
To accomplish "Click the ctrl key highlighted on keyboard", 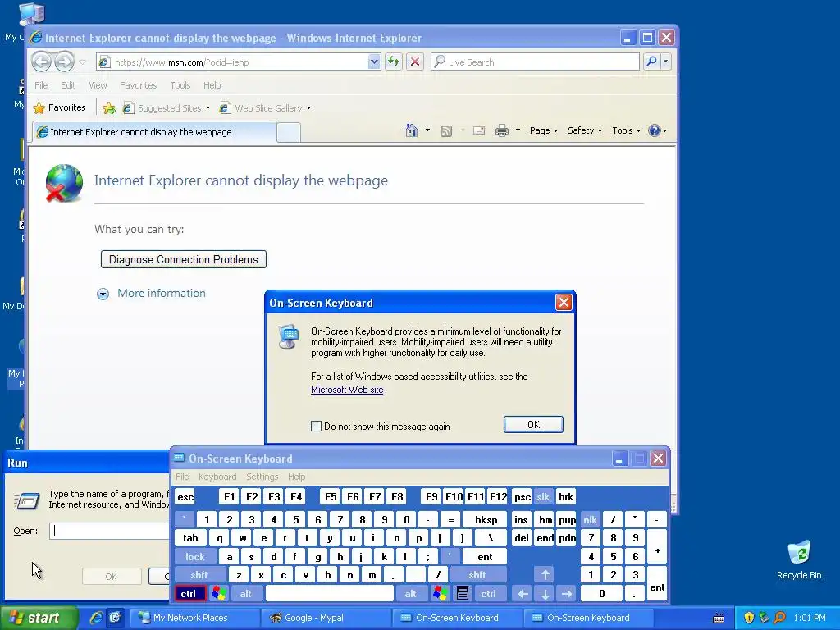I will [x=189, y=594].
